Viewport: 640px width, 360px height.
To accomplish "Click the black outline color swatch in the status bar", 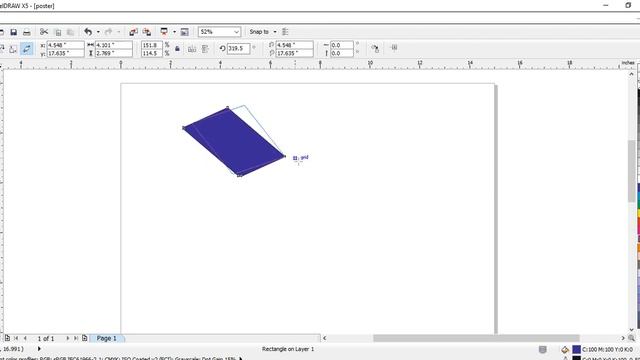I will 576,358.
